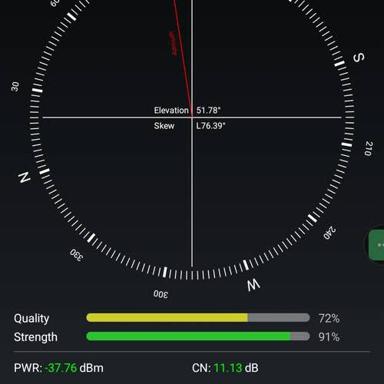384x384 pixels.
Task: Click the yellow Quality progress bar
Action: point(198,318)
